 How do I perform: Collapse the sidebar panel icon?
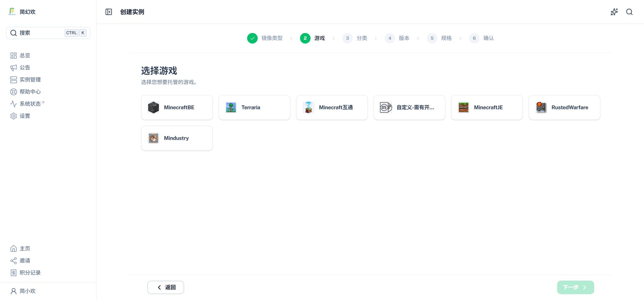(109, 12)
